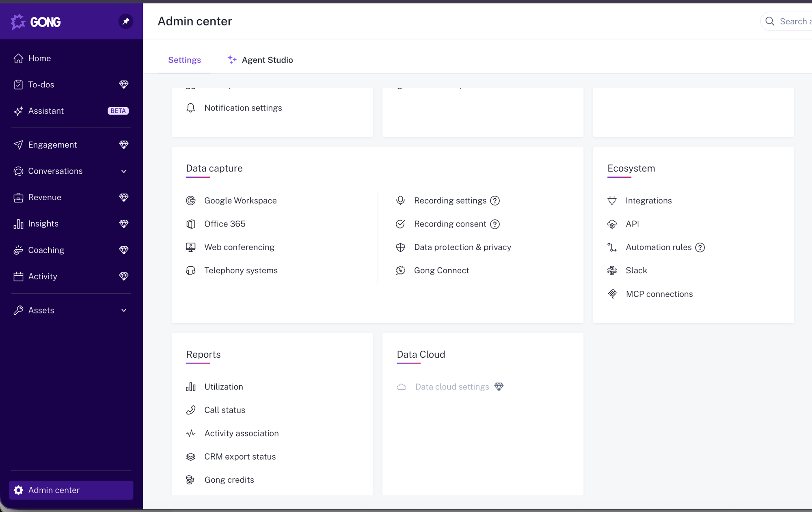Expand the Conversations chevron

point(124,171)
